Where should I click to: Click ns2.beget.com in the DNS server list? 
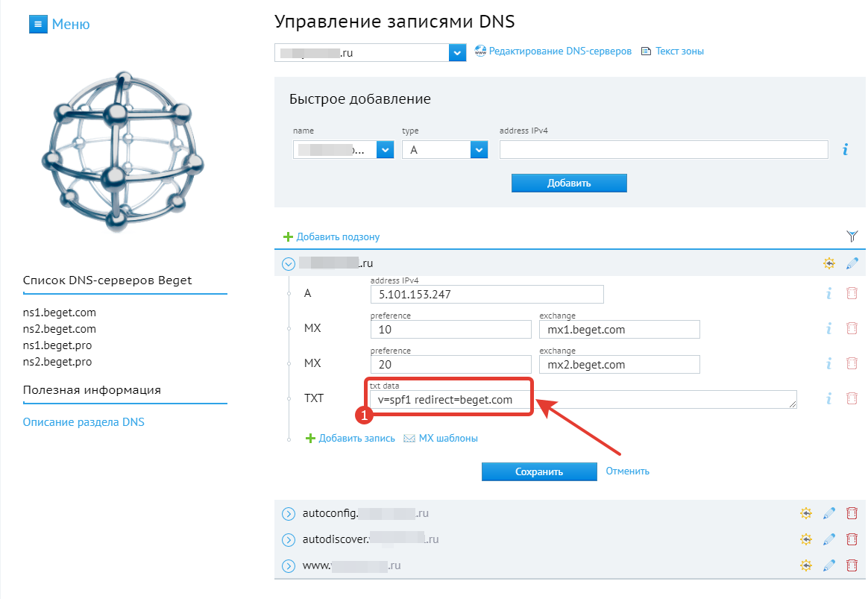tap(59, 329)
